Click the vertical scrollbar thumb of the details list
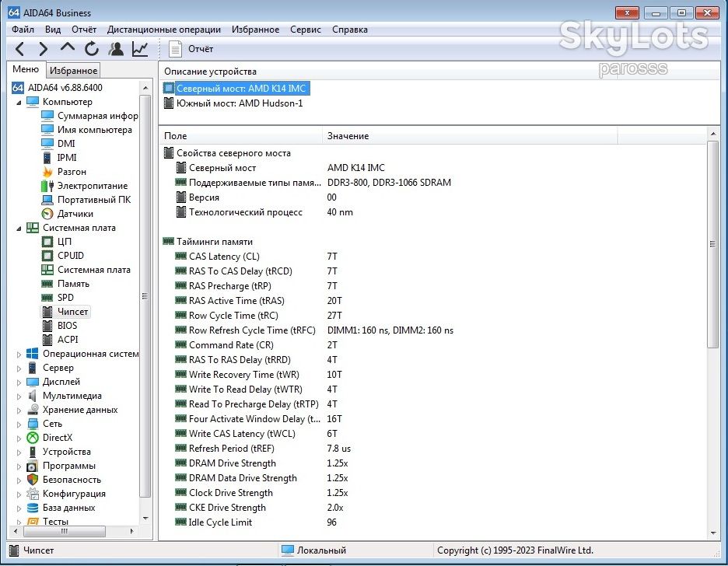The image size is (728, 566). pyautogui.click(x=712, y=244)
